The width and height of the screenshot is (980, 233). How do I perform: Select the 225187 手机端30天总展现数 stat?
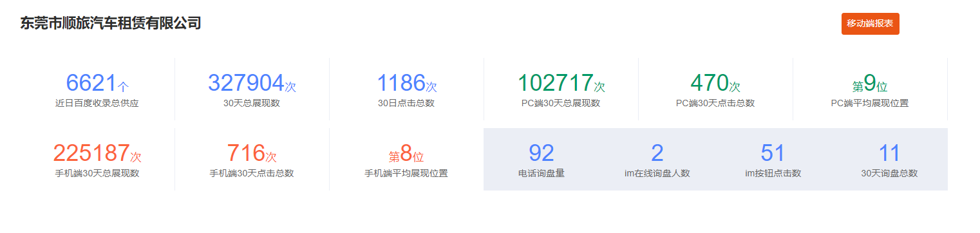(x=97, y=159)
